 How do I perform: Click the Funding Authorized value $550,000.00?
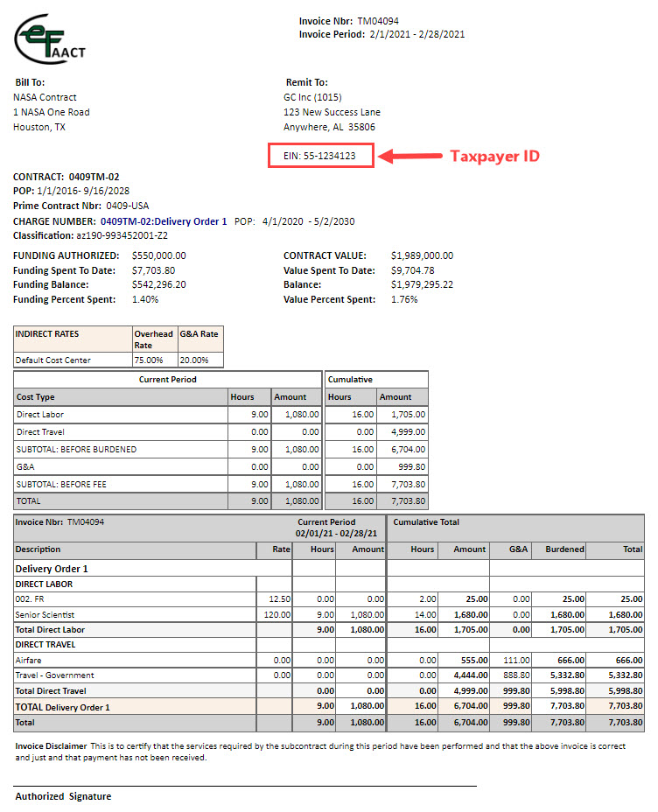pyautogui.click(x=158, y=255)
